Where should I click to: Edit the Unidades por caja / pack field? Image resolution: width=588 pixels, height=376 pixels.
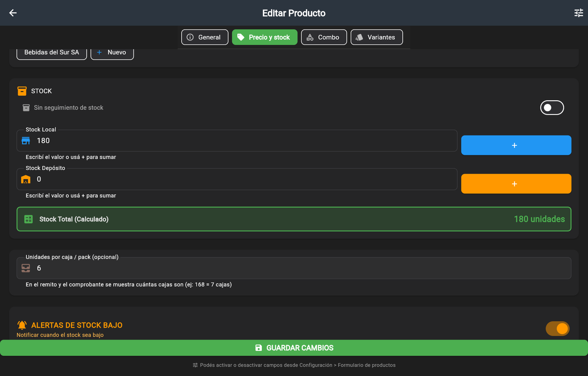(294, 268)
